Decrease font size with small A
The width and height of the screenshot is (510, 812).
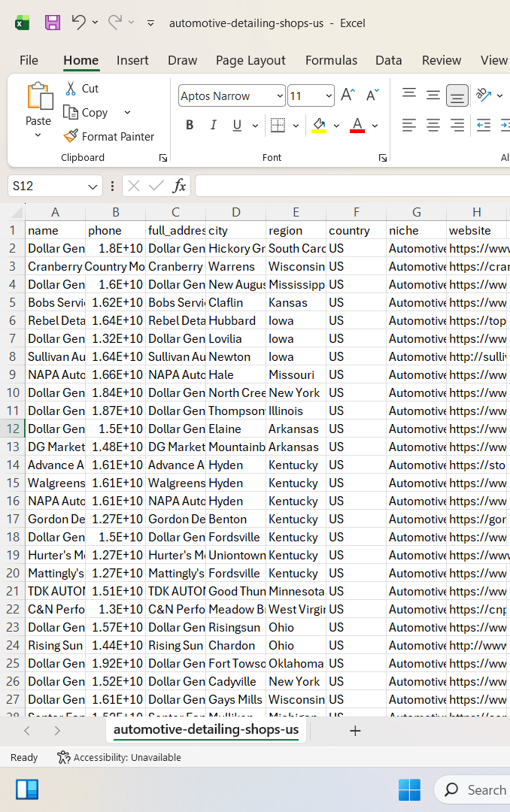point(372,95)
